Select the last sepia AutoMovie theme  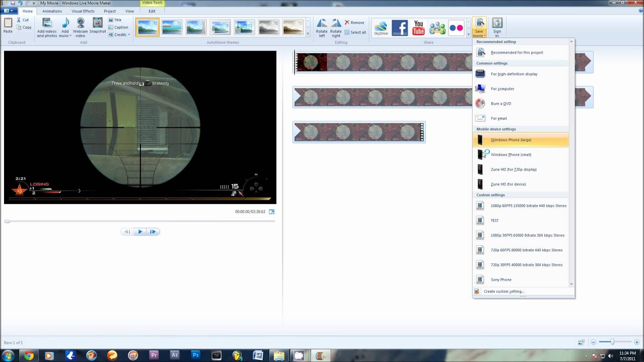point(293,27)
